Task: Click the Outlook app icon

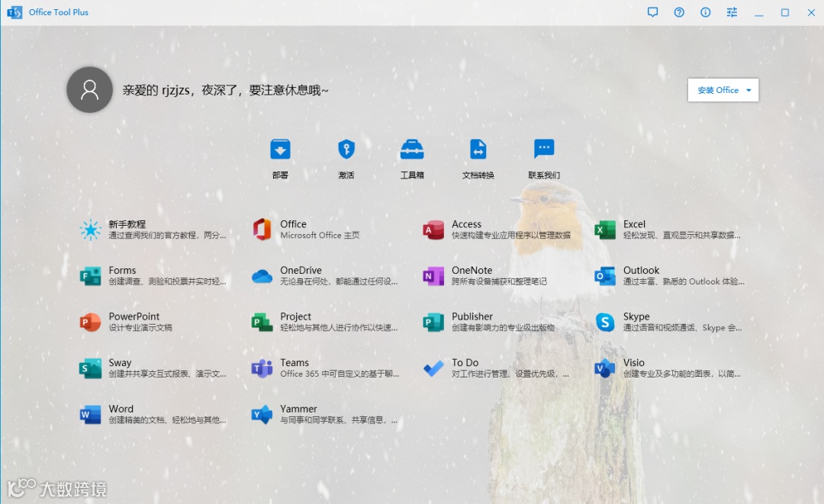Action: [x=605, y=275]
